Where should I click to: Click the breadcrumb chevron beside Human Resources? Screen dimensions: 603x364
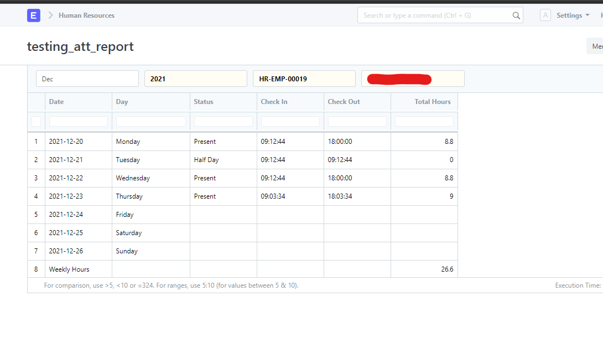tap(50, 15)
